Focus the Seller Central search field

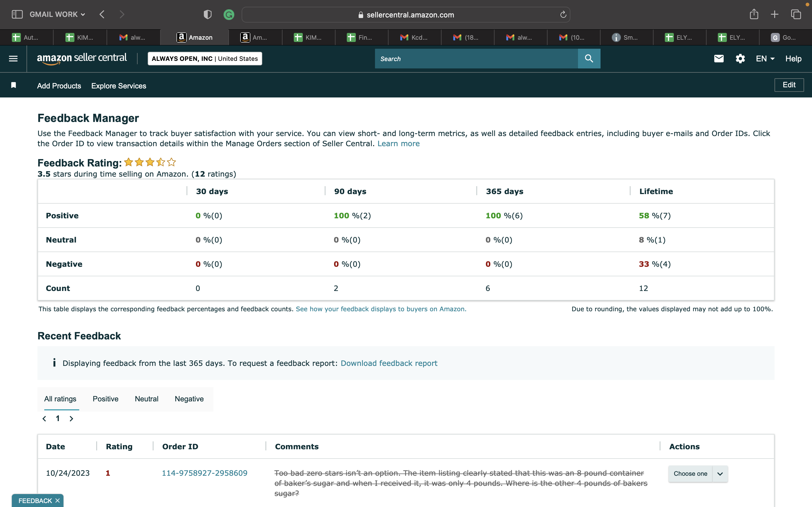point(476,59)
